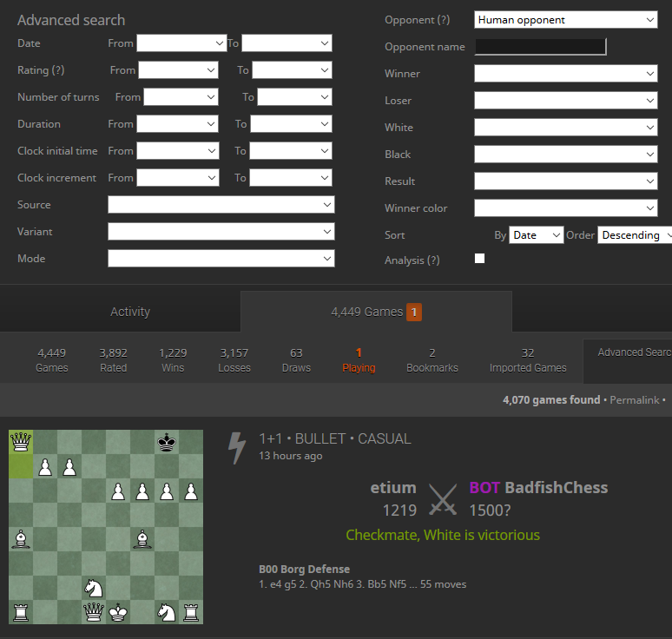672x639 pixels.
Task: Open the Duration To dropdown
Action: point(291,124)
